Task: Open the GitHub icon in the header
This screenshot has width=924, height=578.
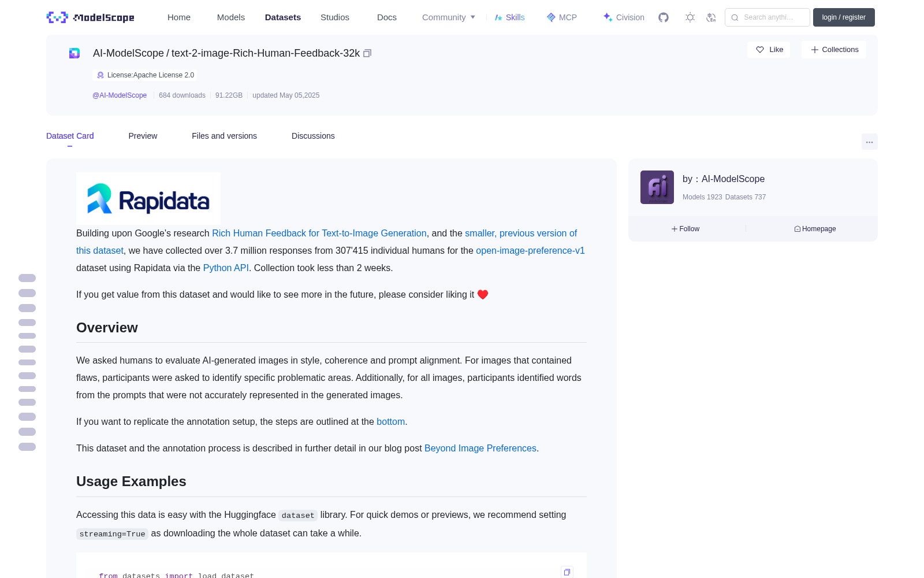Action: (664, 17)
